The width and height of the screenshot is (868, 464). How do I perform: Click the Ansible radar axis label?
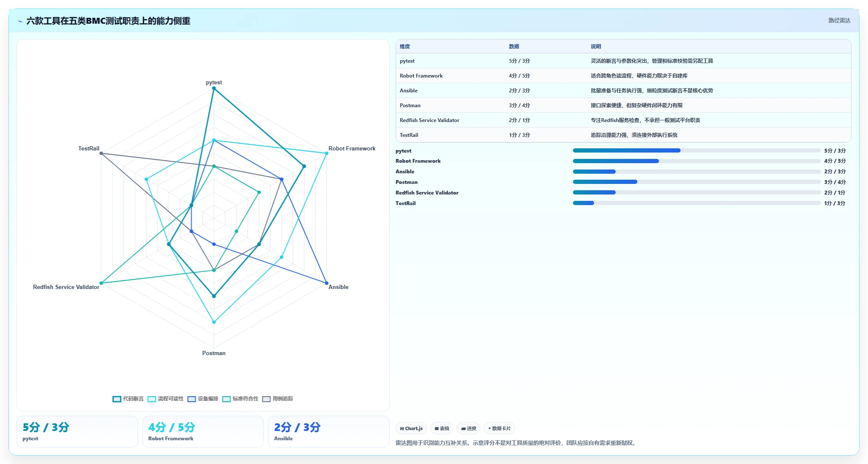(338, 287)
